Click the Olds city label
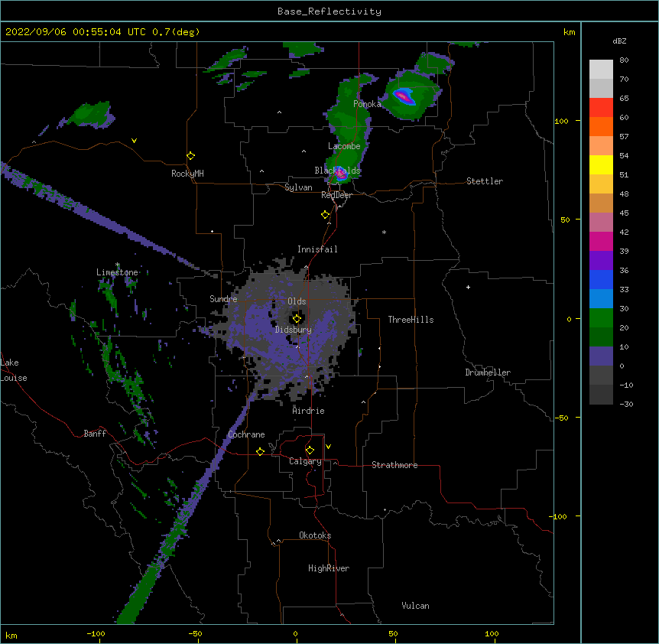Screen dimensions: 659x644 (x=297, y=301)
